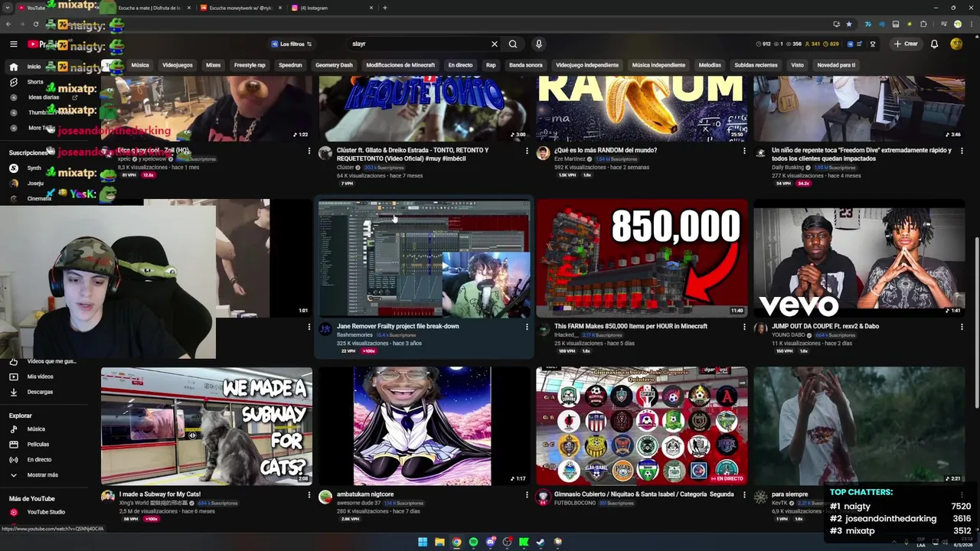Select the Mixes chip
980x551 pixels.
coord(214,65)
